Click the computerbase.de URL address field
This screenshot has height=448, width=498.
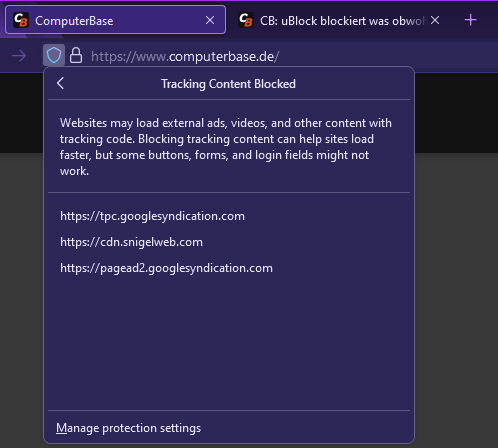click(x=185, y=56)
